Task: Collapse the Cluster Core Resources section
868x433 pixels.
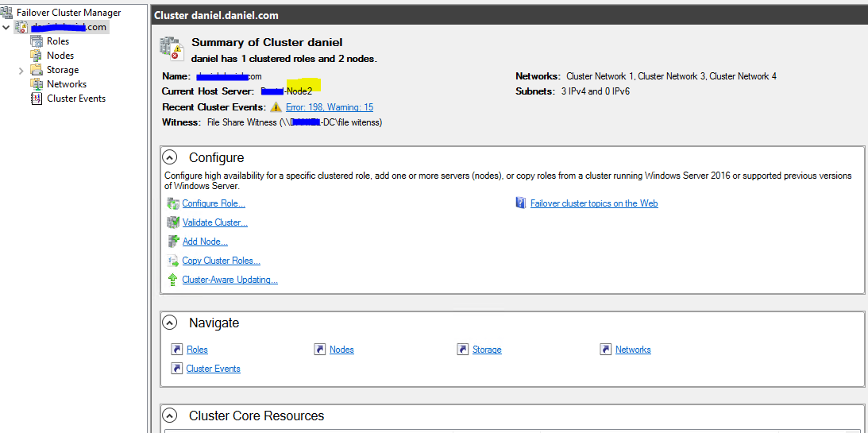Action: coord(170,416)
